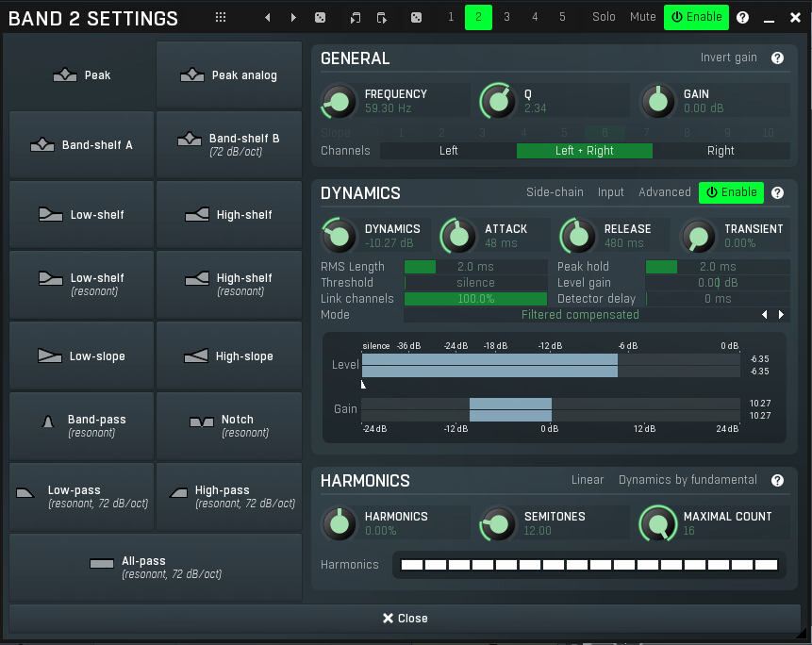Click the second dice icon before band numbers
This screenshot has width=812, height=645.
[416, 17]
